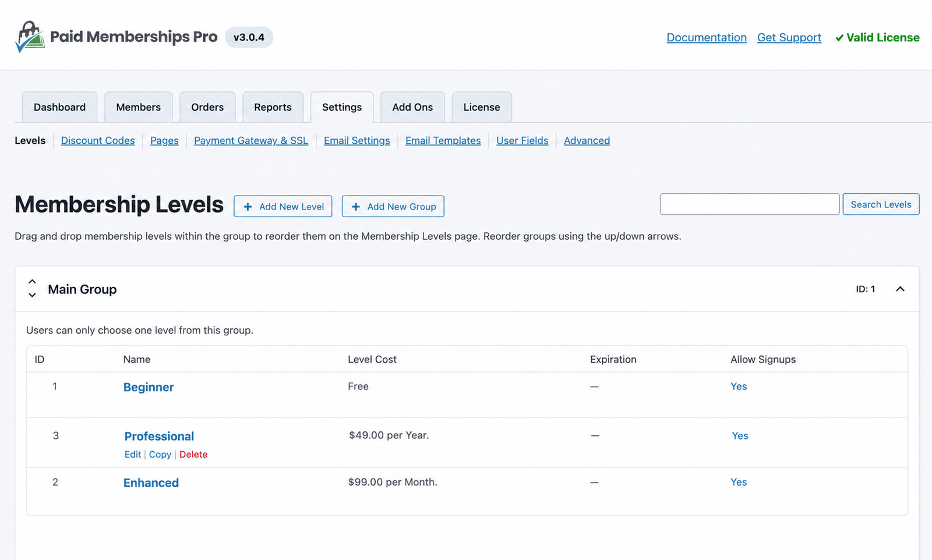Image resolution: width=932 pixels, height=560 pixels.
Task: Select the Levels settings sub-tab
Action: click(x=30, y=140)
